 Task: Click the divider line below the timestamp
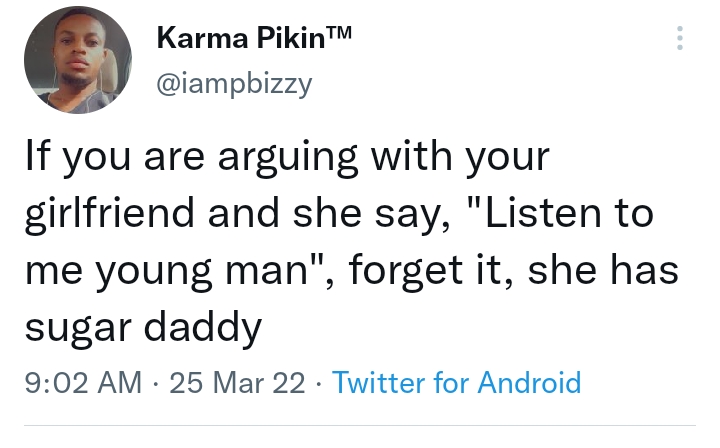(x=360, y=426)
